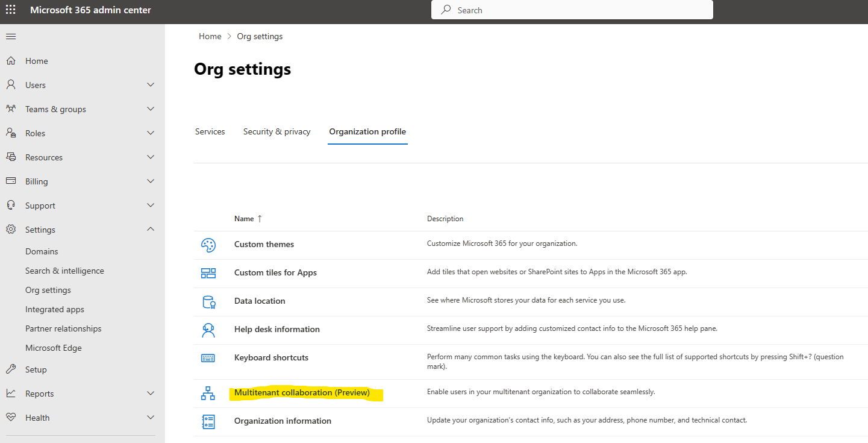
Task: Click the Multitenant collaboration network icon
Action: pos(208,393)
